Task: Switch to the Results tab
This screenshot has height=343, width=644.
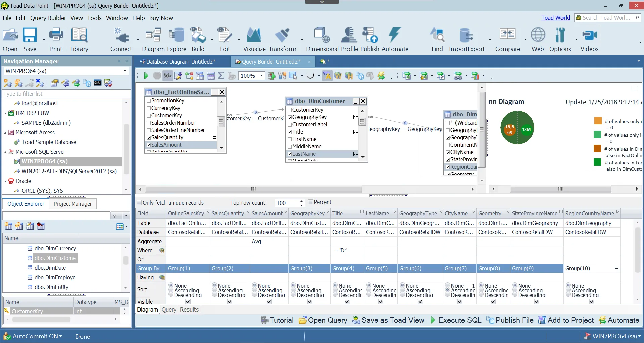Action: tap(189, 310)
